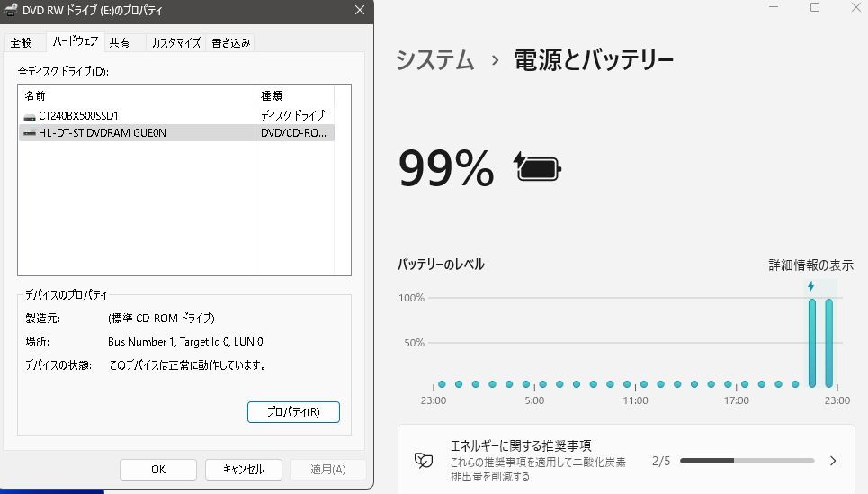The image size is (868, 494).
Task: Switch to the 全般 tab
Action: 22,42
